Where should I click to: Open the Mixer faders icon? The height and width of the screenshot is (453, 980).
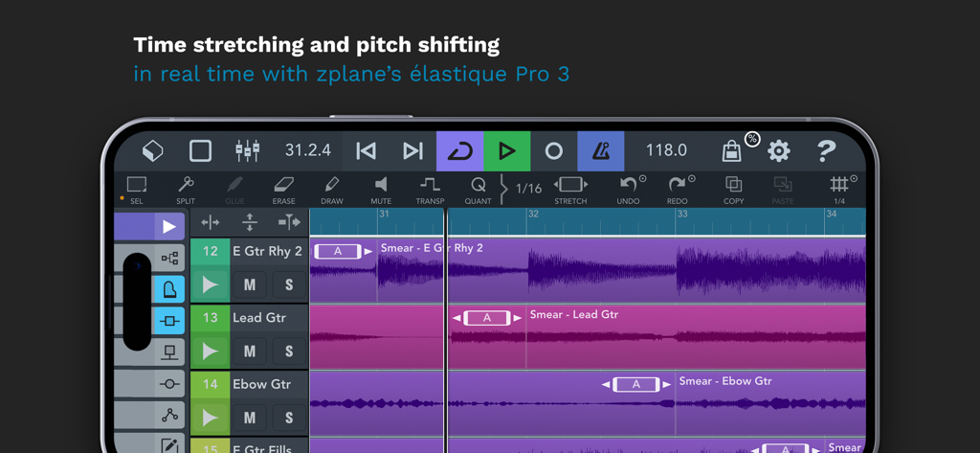coord(248,150)
